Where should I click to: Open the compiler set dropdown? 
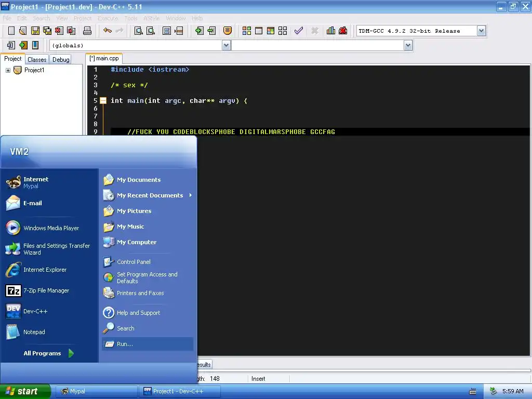(481, 31)
